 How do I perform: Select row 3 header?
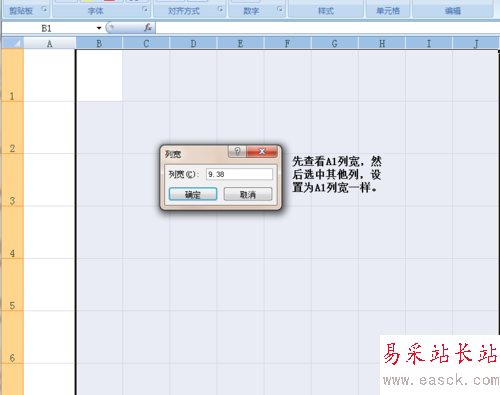[12, 180]
